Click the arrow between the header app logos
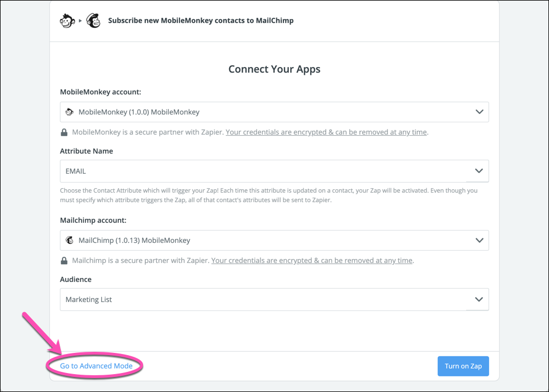This screenshot has height=392, width=549. click(x=81, y=21)
